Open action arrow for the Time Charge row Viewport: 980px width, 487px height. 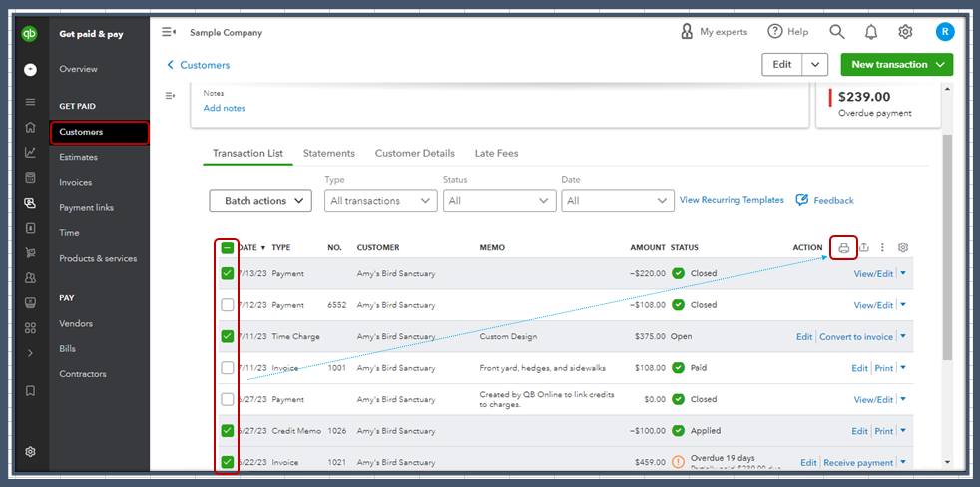[903, 336]
